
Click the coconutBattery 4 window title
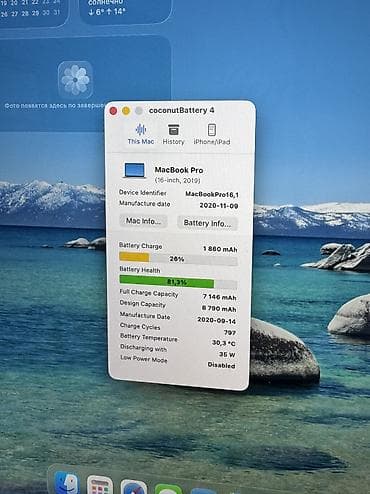pyautogui.click(x=182, y=110)
